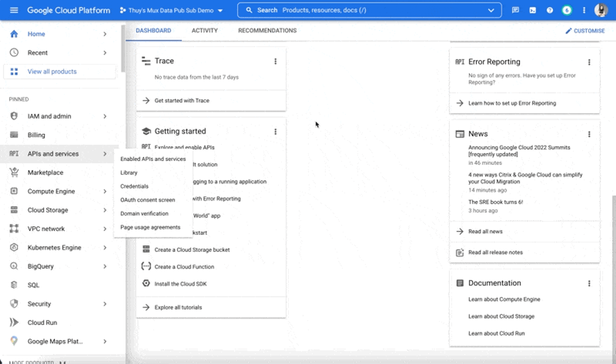Image resolution: width=616 pixels, height=364 pixels.
Task: Select the DASHBOARD tab
Action: [154, 30]
